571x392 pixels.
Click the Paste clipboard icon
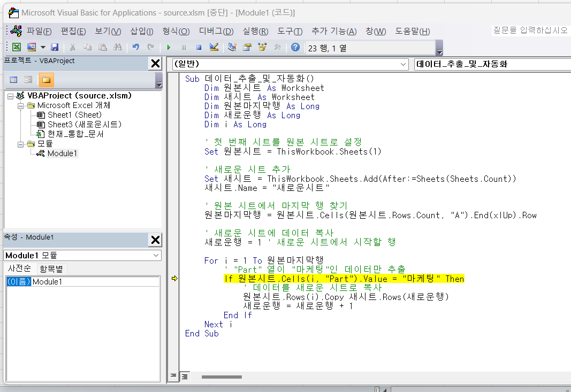coord(103,47)
